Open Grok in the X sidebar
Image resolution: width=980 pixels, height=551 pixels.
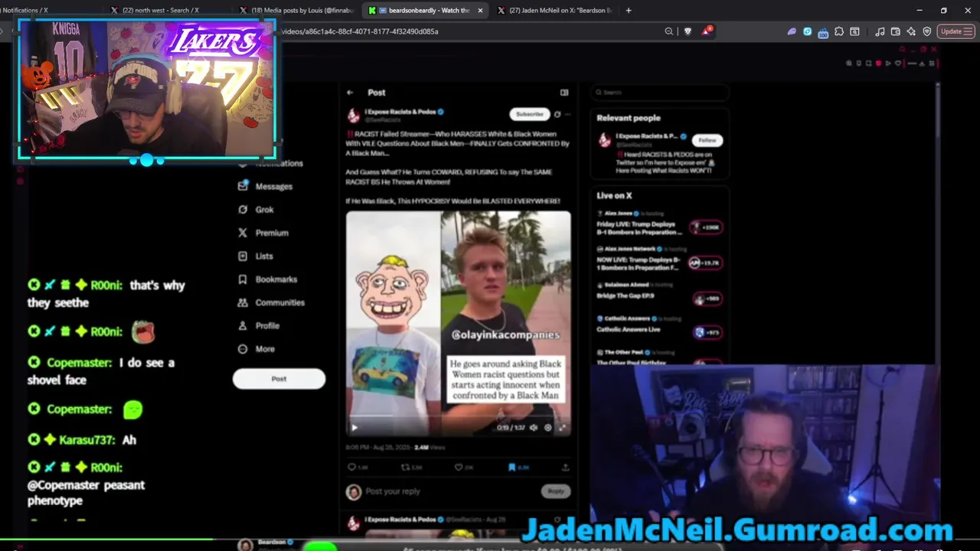256,209
